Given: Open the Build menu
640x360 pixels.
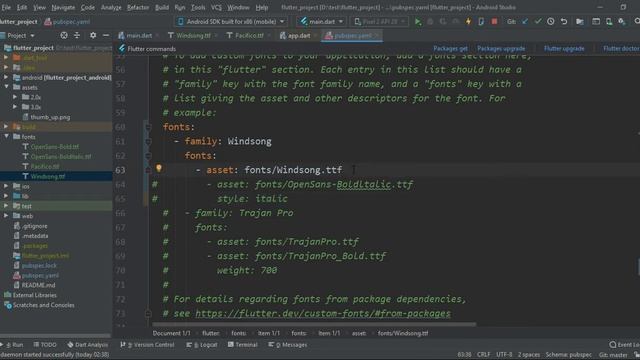Looking at the screenshot, I should (x=162, y=7).
